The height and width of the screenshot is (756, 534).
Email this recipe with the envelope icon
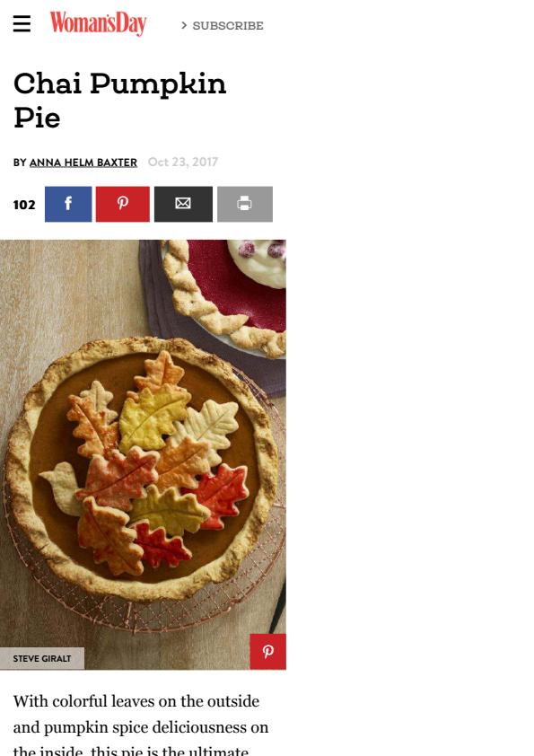pos(183,204)
